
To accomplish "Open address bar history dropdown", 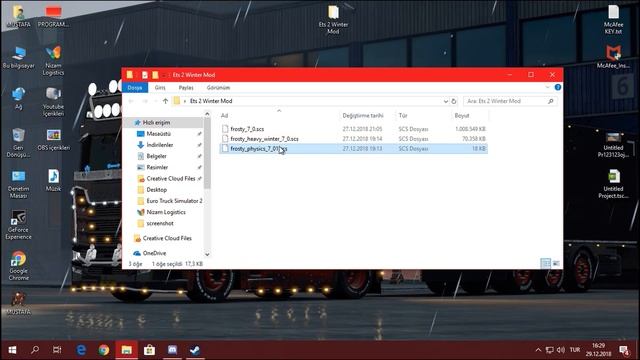I will point(445,101).
